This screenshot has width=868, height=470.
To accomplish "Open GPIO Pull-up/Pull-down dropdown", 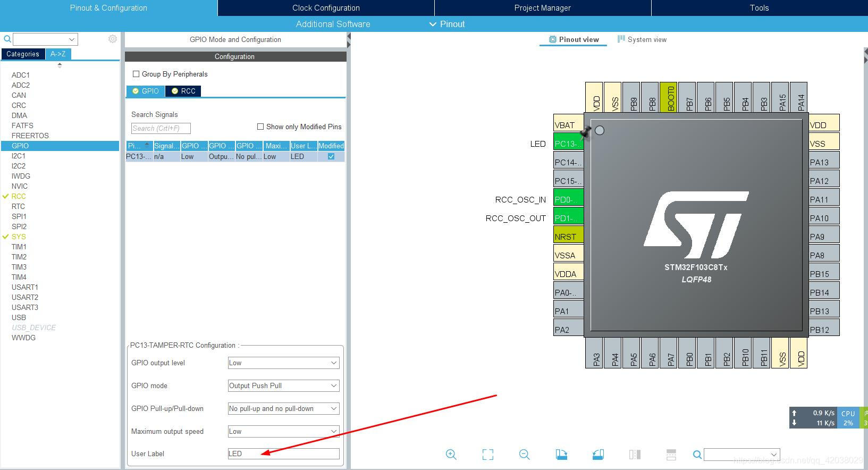I will (x=283, y=408).
